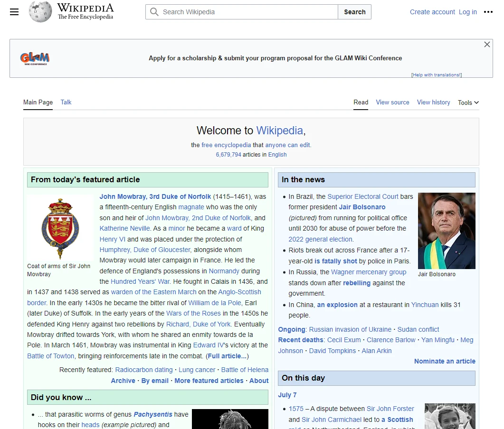This screenshot has height=429, width=504.
Task: Click Richard, Duke of York link
Action: pyautogui.click(x=198, y=324)
